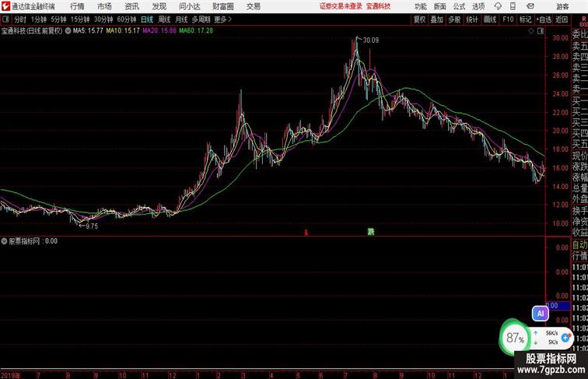Switch to 60分钟 period
This screenshot has height=379, width=588.
(127, 19)
